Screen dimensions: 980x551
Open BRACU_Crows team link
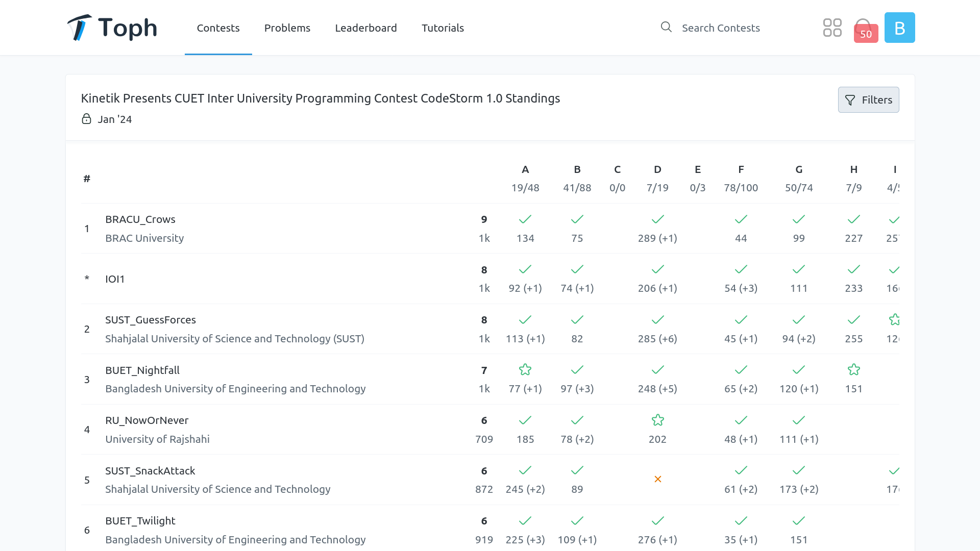click(x=140, y=219)
